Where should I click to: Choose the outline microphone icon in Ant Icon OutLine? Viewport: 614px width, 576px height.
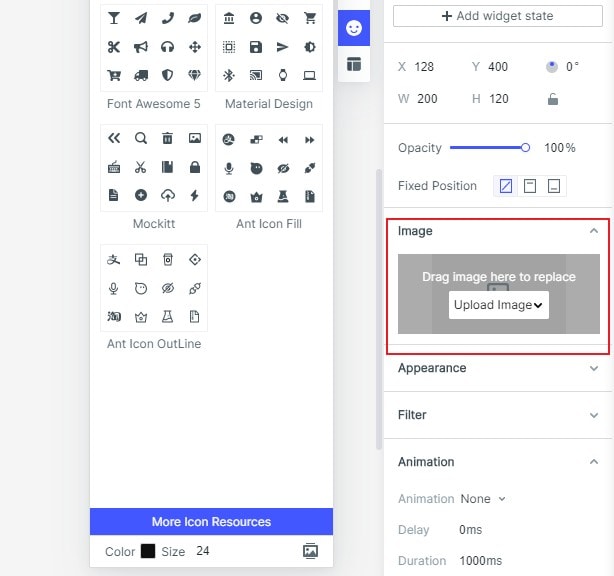pos(114,288)
